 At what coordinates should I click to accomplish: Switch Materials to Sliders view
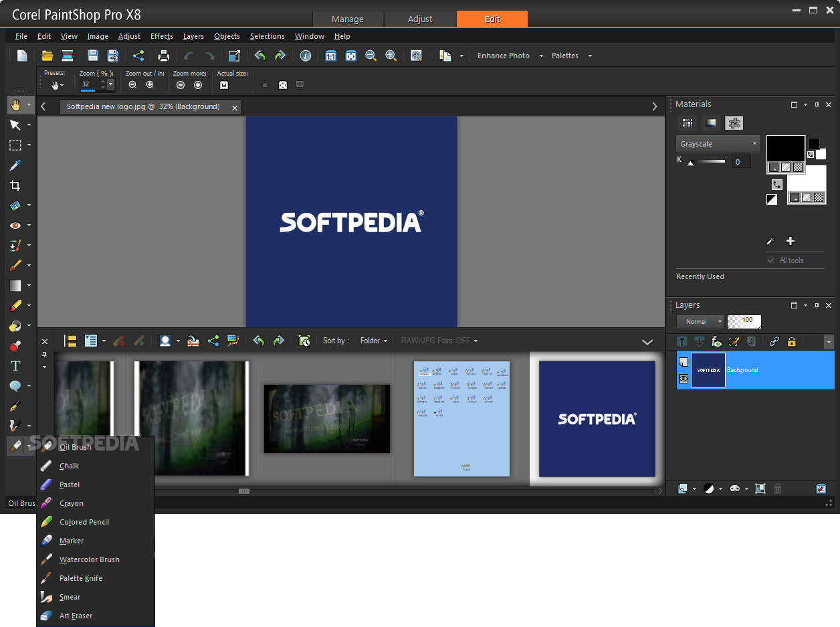[734, 123]
